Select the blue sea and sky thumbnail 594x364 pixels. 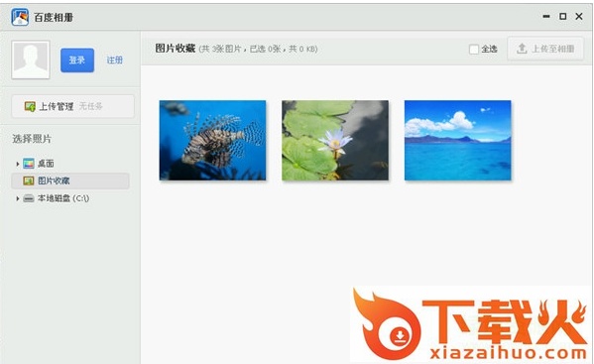point(457,140)
